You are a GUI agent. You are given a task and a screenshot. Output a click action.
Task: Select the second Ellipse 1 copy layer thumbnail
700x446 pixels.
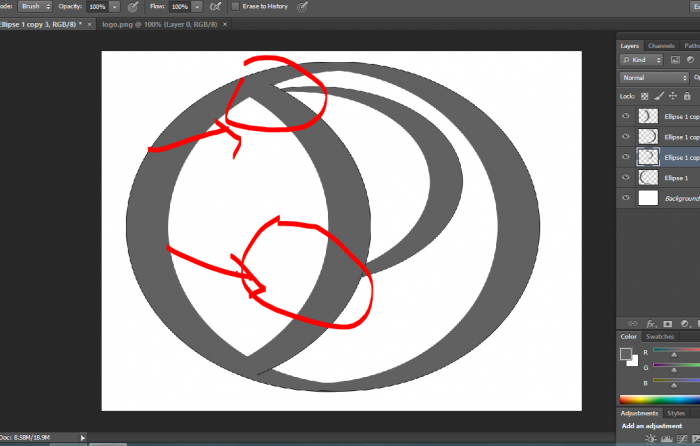pos(648,137)
